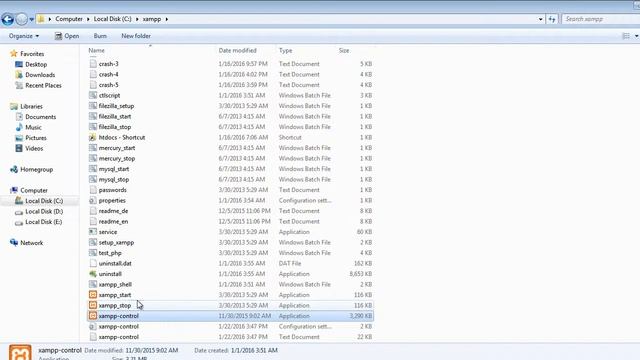
Task: Select the xampp_stop application icon
Action: pyautogui.click(x=93, y=305)
